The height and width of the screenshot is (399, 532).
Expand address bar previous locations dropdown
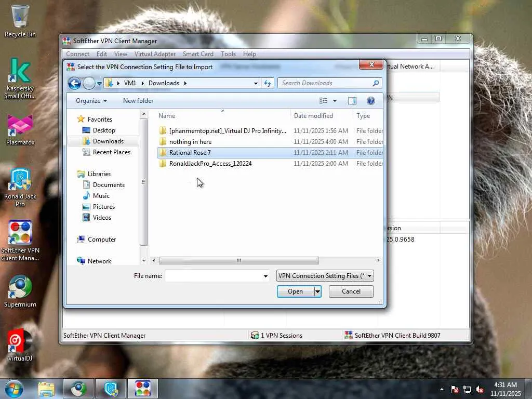[256, 83]
